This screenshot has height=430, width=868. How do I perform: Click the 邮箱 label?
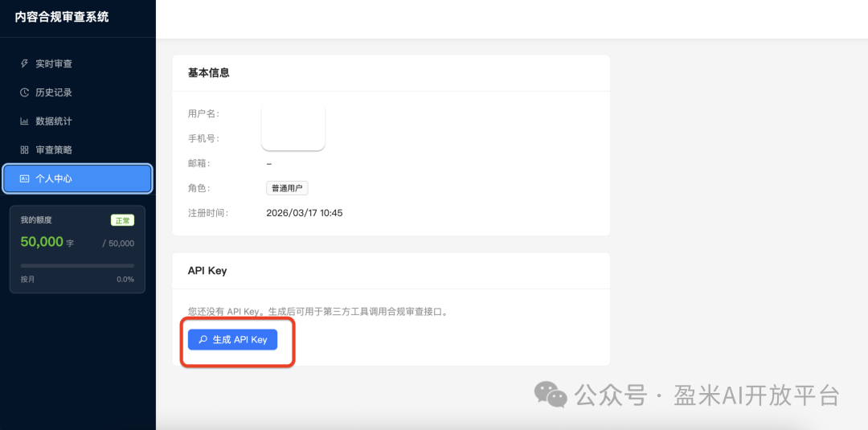[199, 163]
